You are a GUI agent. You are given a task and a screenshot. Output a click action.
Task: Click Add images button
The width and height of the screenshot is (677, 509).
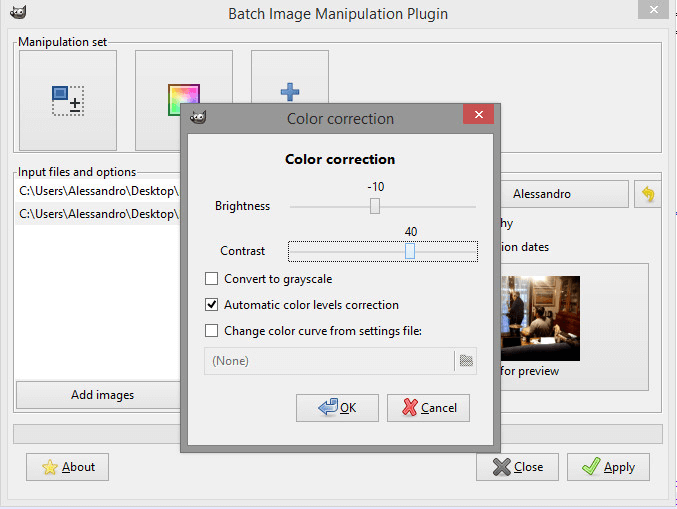pyautogui.click(x=102, y=395)
